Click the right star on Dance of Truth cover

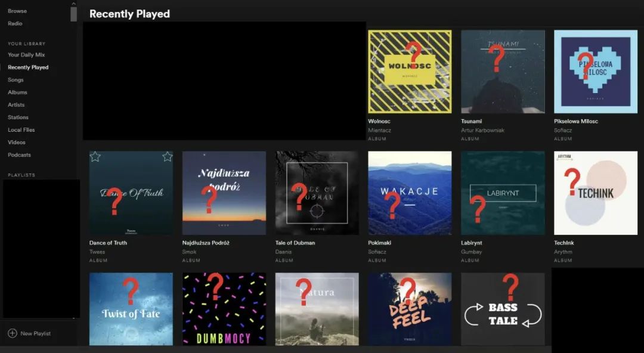pyautogui.click(x=167, y=157)
